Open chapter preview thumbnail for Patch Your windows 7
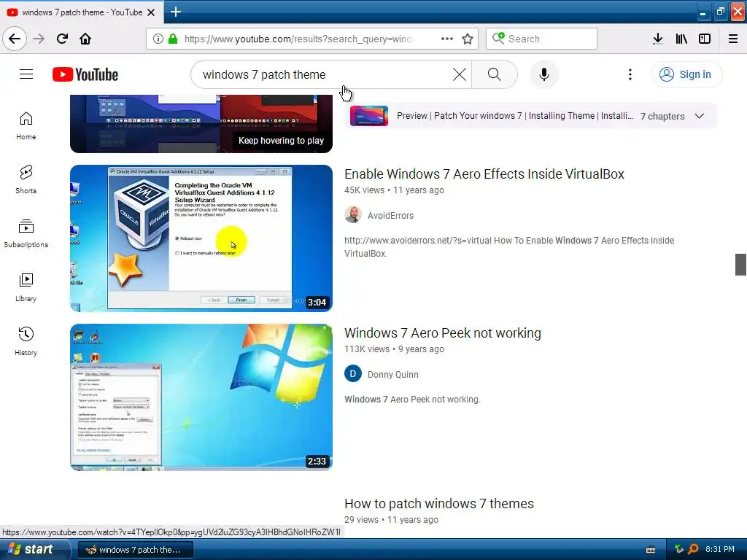The image size is (747, 560). (368, 116)
